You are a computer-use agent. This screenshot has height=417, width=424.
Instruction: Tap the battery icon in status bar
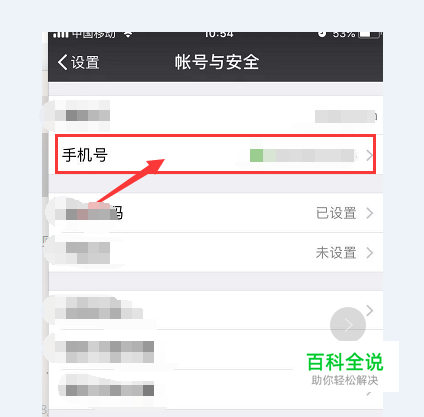tap(369, 35)
